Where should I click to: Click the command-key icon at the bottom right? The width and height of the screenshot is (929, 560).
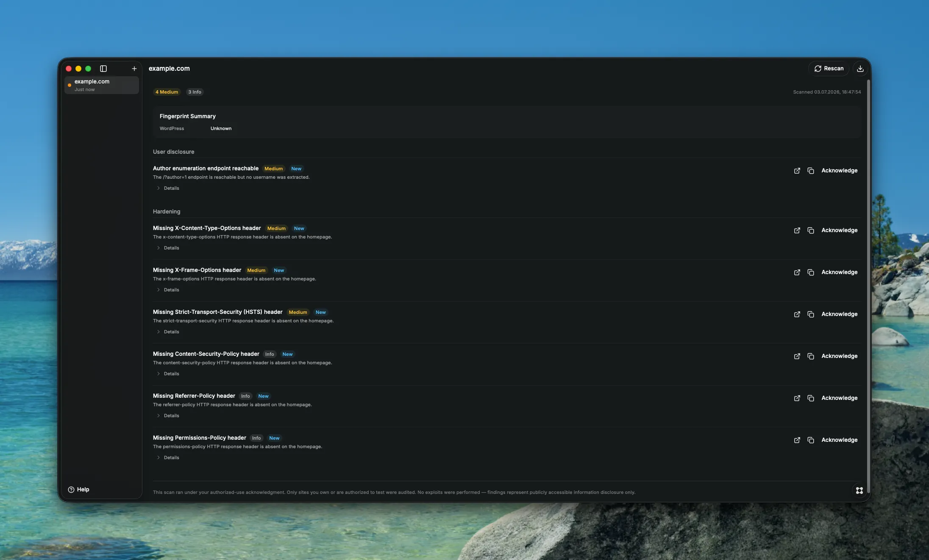pos(859,491)
